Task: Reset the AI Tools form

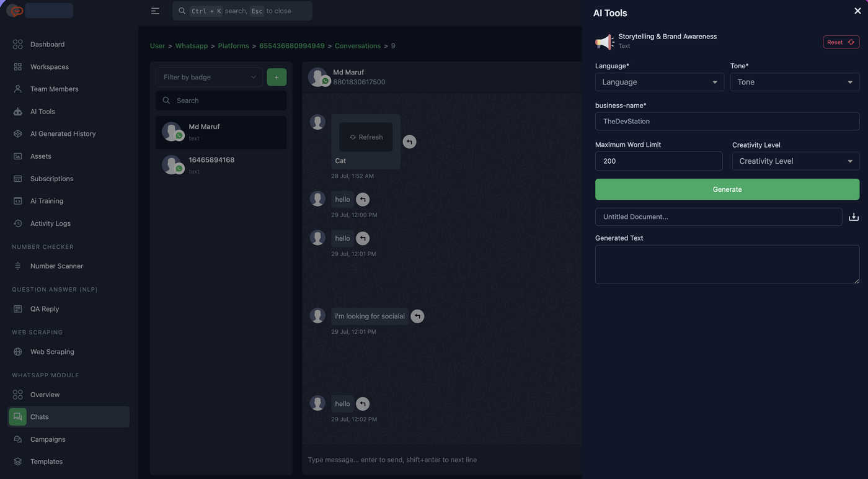Action: coord(841,42)
